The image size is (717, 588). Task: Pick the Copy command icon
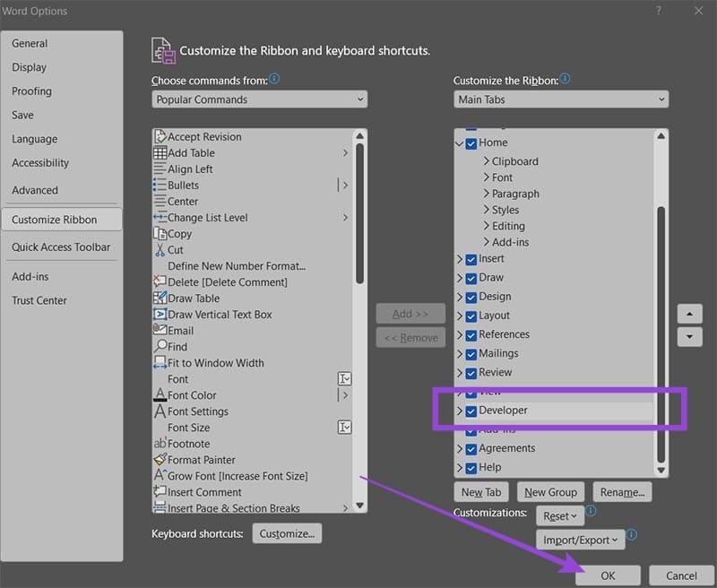pyautogui.click(x=160, y=234)
